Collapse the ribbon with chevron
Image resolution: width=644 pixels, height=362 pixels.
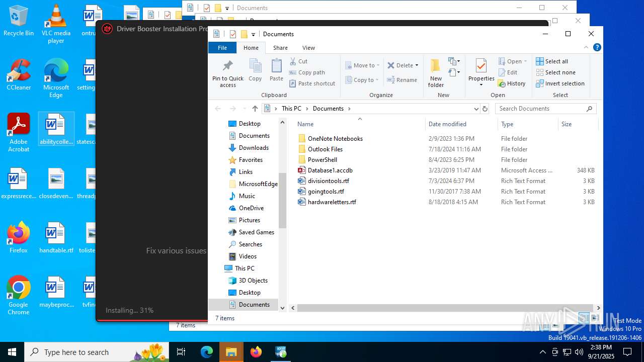pos(586,48)
